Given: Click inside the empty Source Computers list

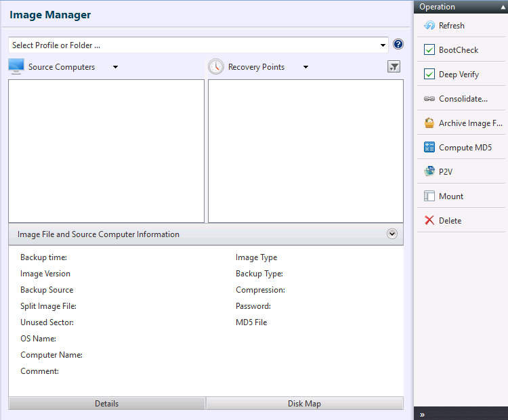Looking at the screenshot, I should 106,150.
